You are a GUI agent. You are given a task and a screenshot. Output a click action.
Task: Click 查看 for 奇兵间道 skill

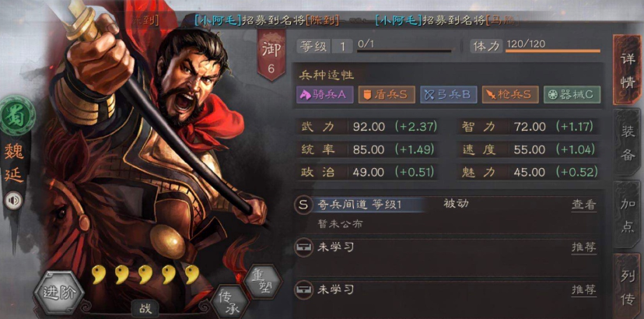coord(583,205)
